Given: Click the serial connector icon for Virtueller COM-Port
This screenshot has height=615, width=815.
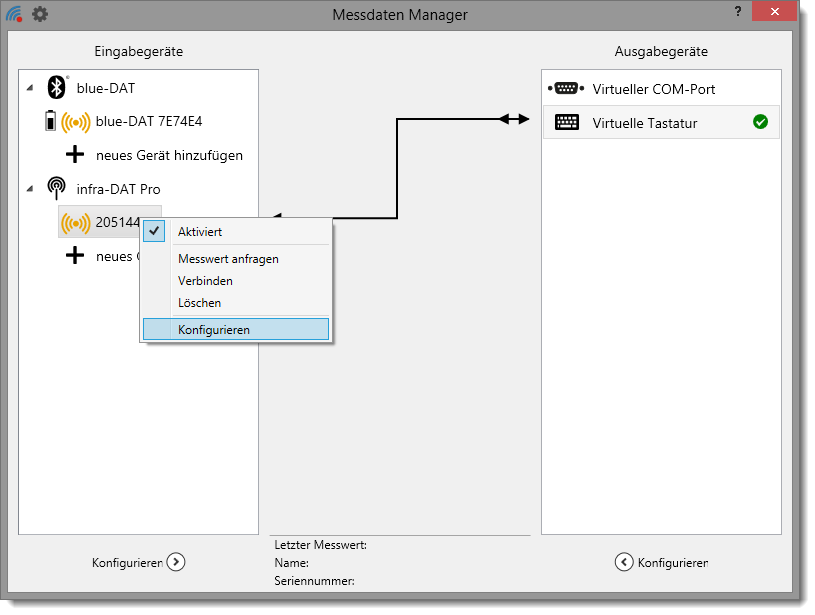Looking at the screenshot, I should pos(566,89).
